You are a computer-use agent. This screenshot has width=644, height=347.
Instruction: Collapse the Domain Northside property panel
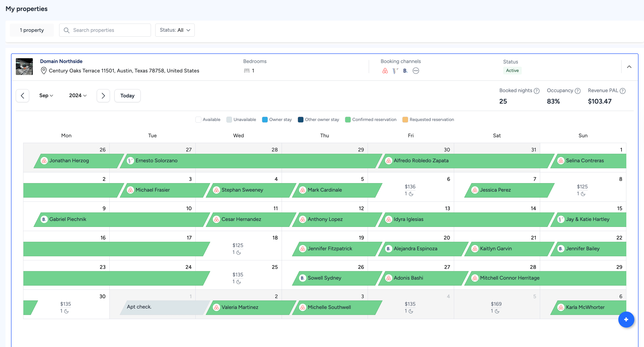coord(629,67)
